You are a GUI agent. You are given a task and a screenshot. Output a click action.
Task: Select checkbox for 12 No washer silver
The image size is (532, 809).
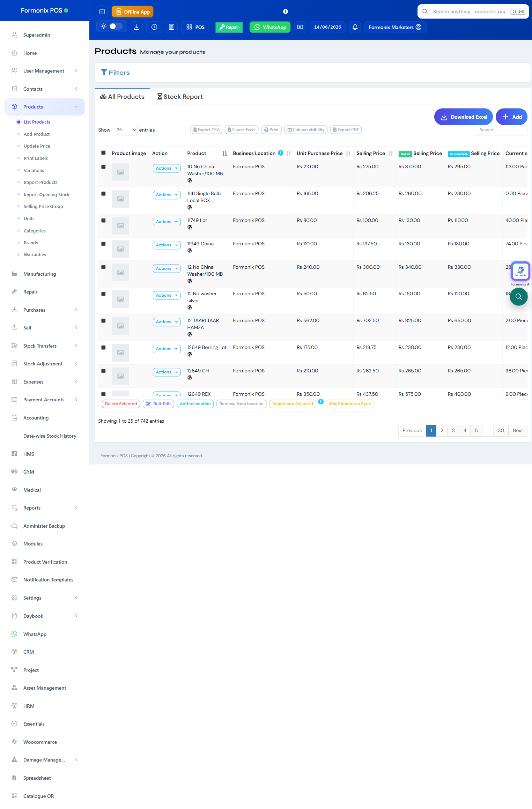(103, 294)
